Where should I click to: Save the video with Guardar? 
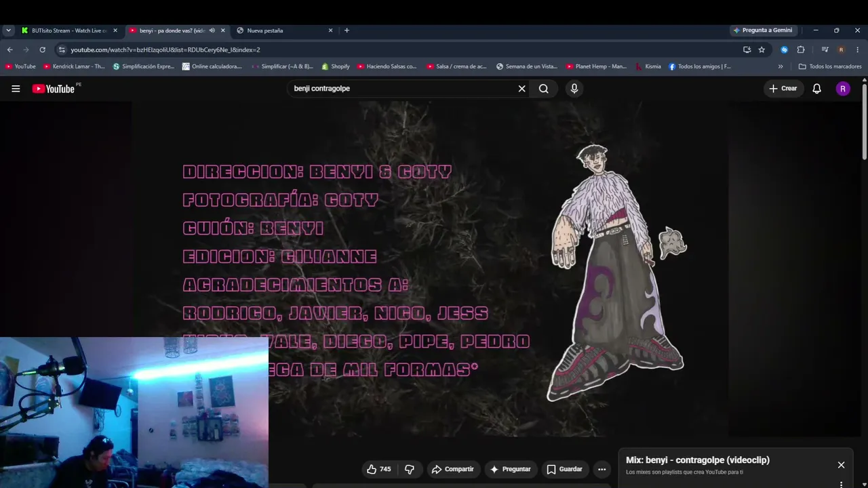coord(565,469)
